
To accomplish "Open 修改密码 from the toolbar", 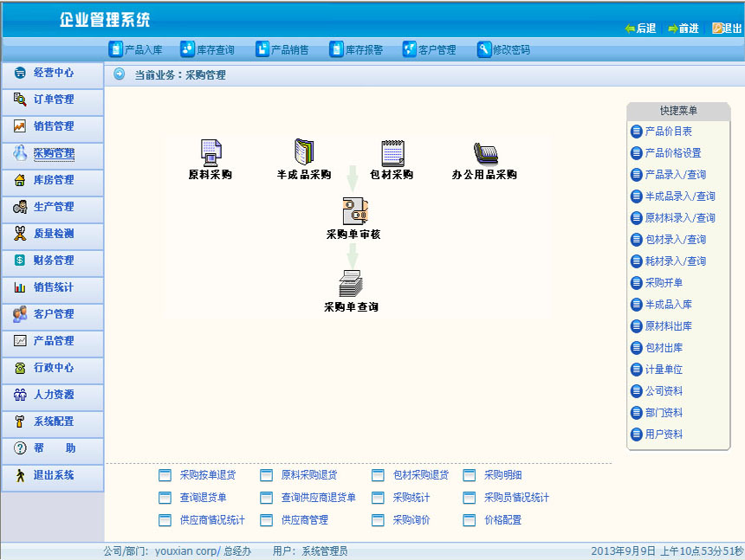I will (503, 49).
